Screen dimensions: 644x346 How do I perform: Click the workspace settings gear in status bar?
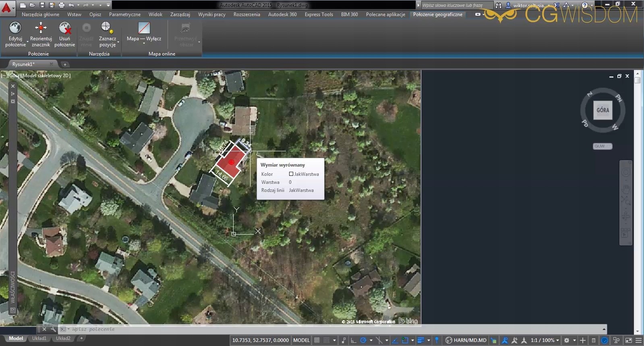567,340
